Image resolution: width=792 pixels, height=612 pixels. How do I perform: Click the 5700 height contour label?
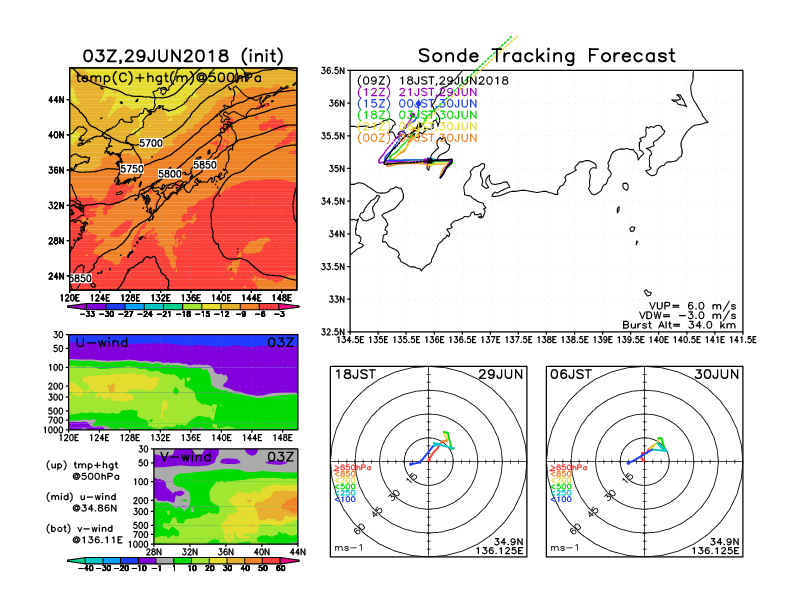[151, 143]
